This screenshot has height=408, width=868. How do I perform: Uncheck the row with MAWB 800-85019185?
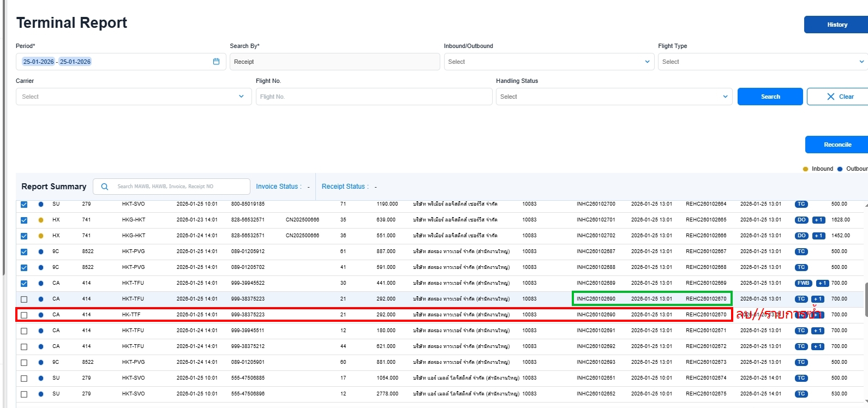[x=24, y=205]
